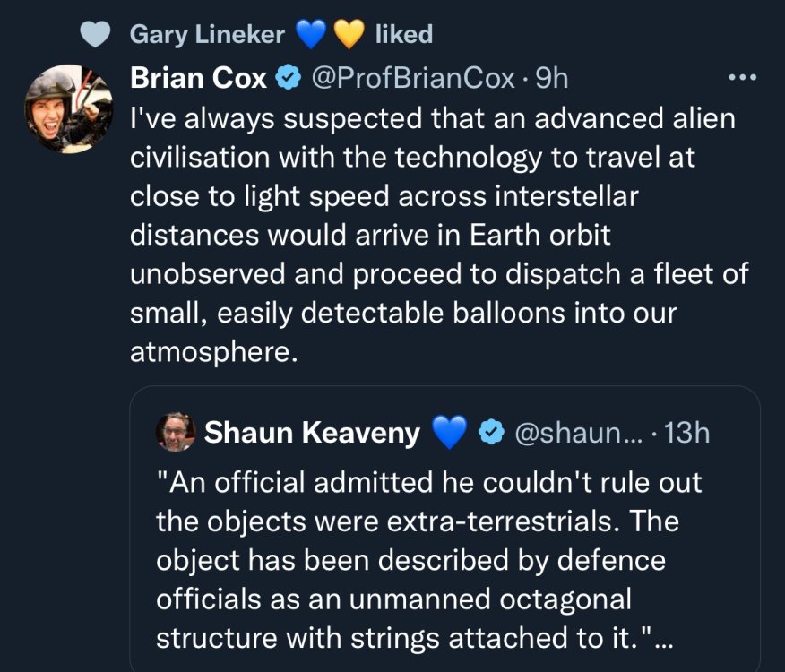The image size is (785, 672).
Task: Click the Brian Cox display name
Action: [x=198, y=78]
